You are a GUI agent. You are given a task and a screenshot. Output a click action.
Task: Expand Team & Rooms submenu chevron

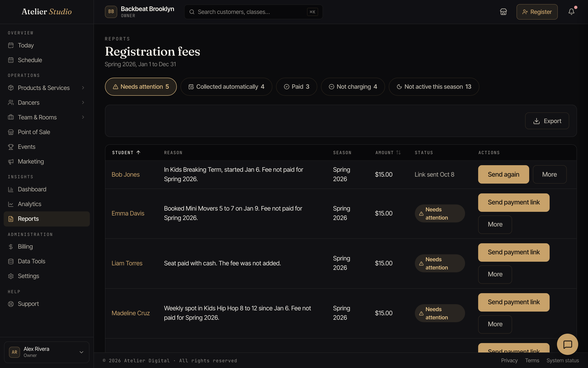click(83, 117)
